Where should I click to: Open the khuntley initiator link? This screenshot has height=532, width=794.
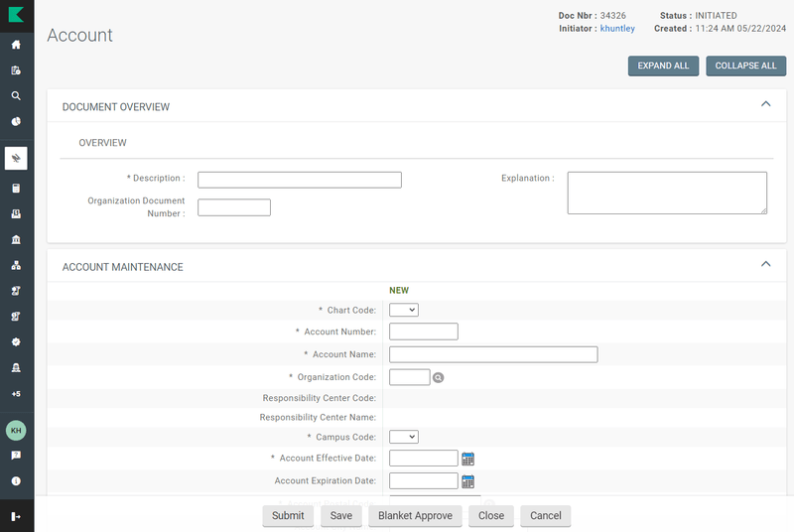pos(617,29)
